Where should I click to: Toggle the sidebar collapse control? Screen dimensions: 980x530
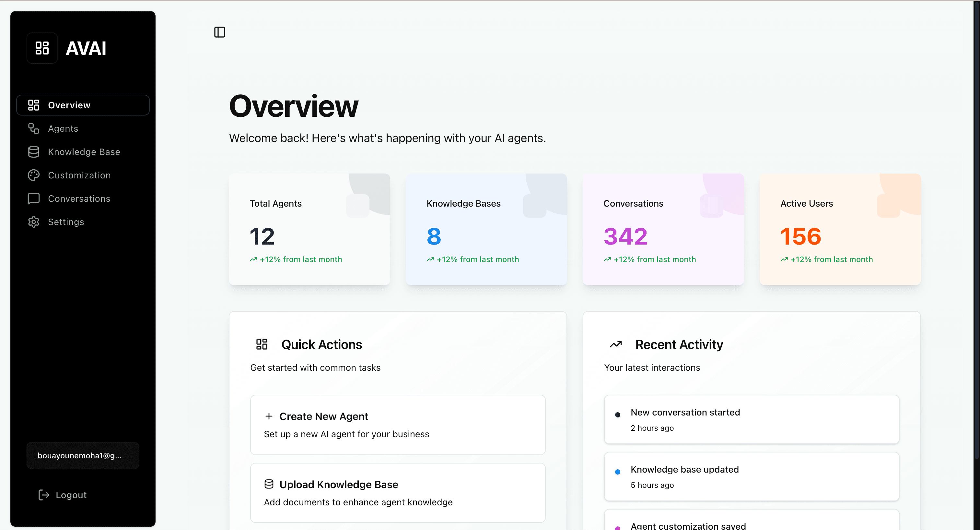point(219,32)
